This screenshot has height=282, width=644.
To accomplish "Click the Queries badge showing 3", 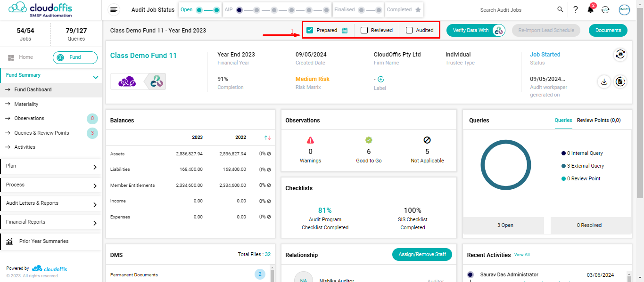I will coord(92,133).
